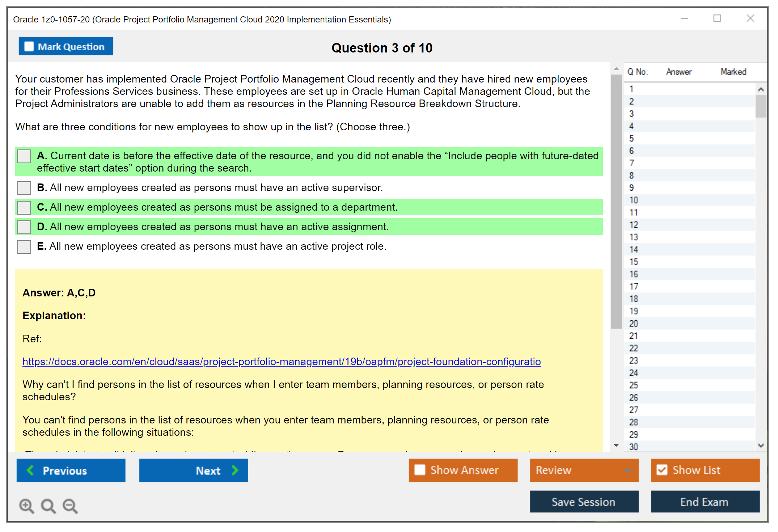Tick option E active project role
Viewport: 778px width, 532px height.
[x=24, y=246]
